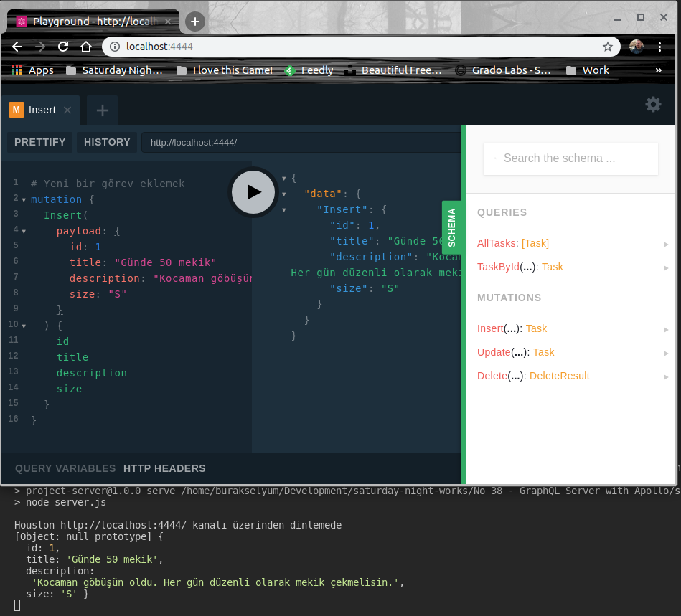Run the mutation with the play button

click(x=253, y=191)
